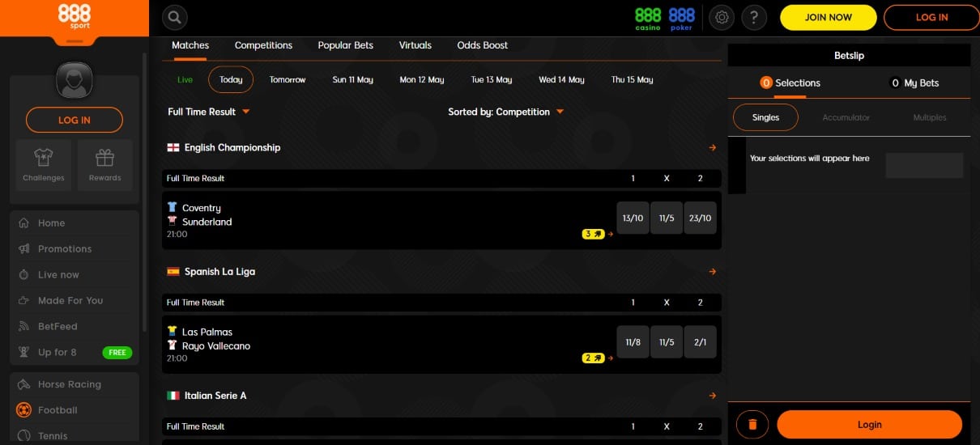
Task: Open the settings gear icon
Action: (x=722, y=17)
